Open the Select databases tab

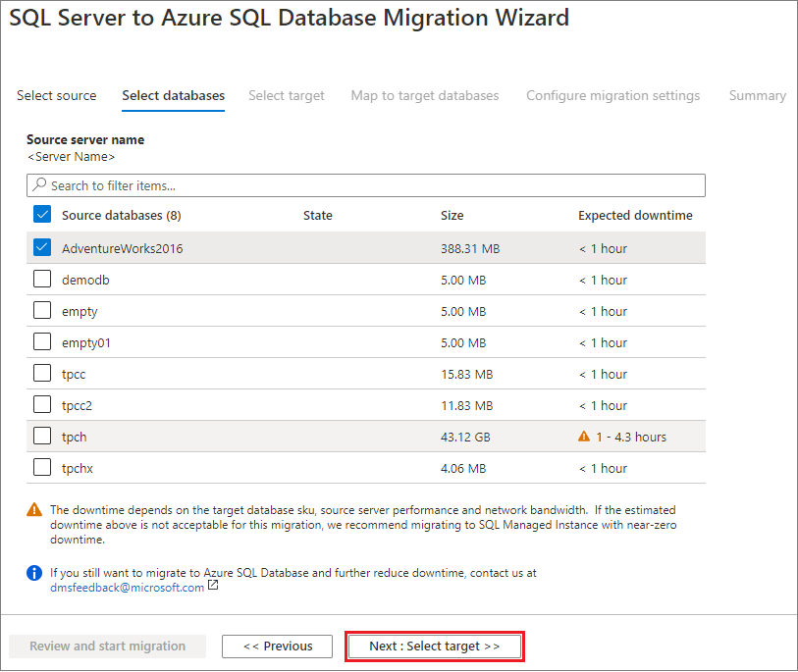173,96
